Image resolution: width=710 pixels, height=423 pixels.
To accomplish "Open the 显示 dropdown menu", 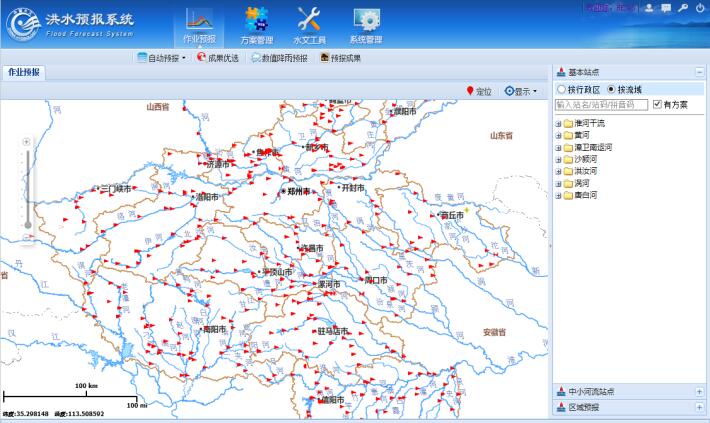I will (520, 91).
